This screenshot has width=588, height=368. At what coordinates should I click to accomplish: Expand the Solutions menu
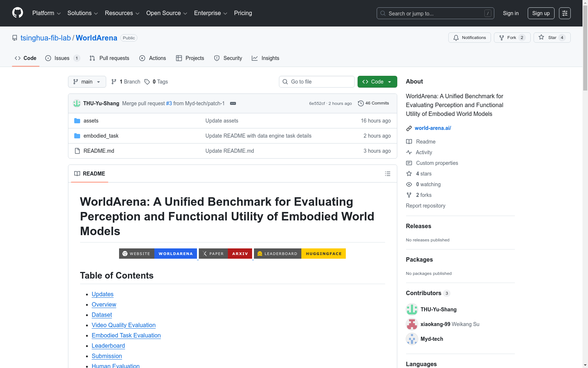pyautogui.click(x=83, y=13)
